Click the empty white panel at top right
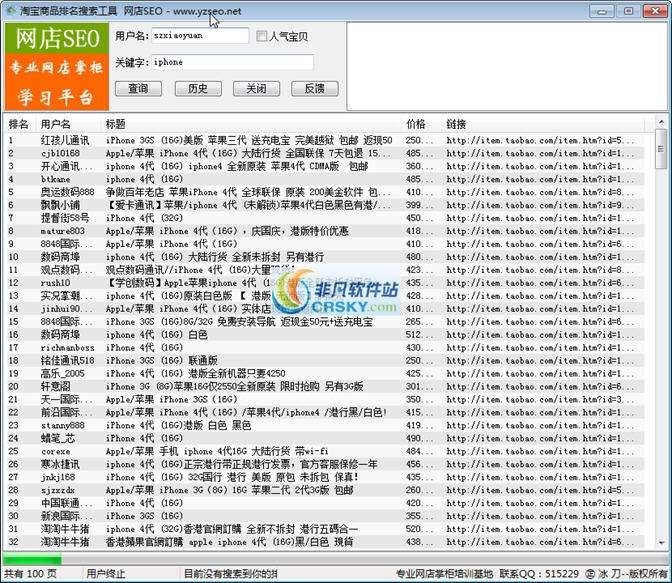Viewport: 672px width, 583px height. point(507,66)
